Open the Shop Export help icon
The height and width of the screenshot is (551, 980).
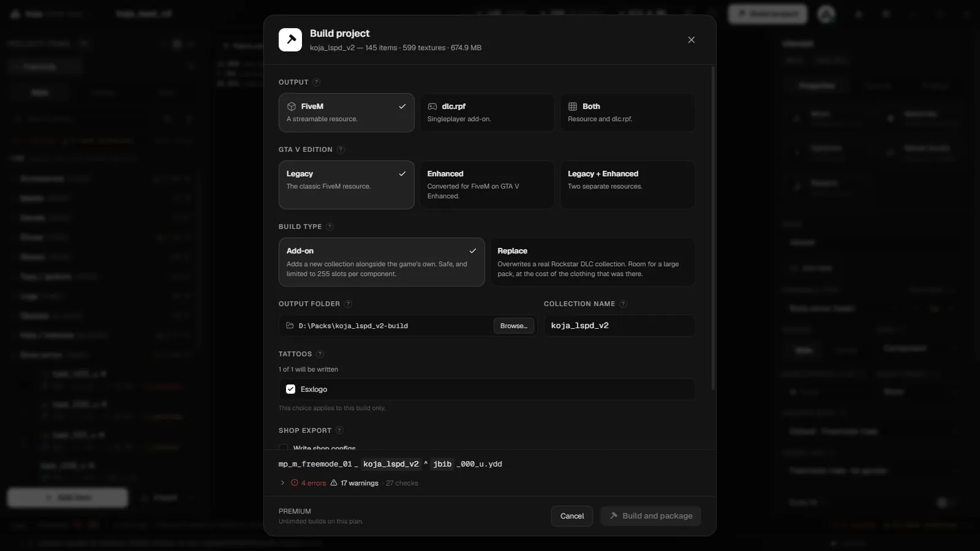tap(339, 430)
